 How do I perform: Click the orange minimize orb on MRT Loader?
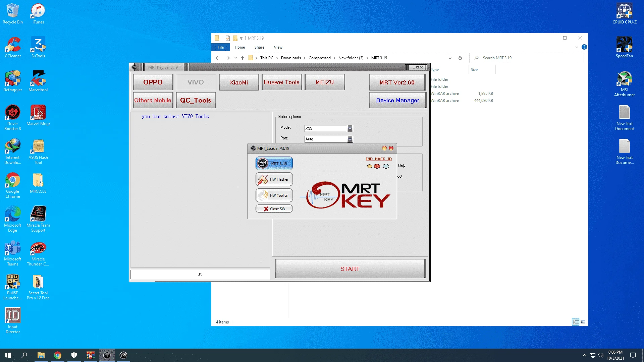pos(384,148)
